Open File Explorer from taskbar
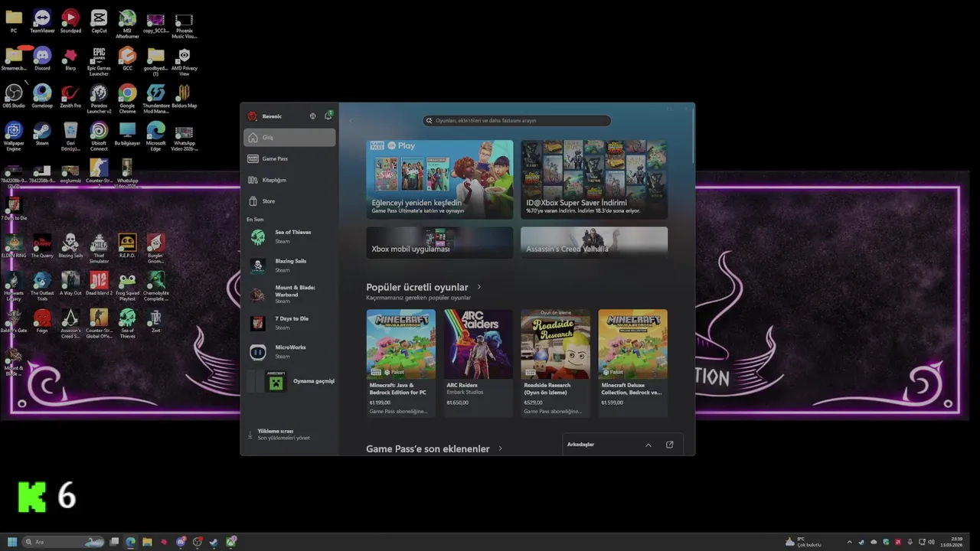 [147, 542]
